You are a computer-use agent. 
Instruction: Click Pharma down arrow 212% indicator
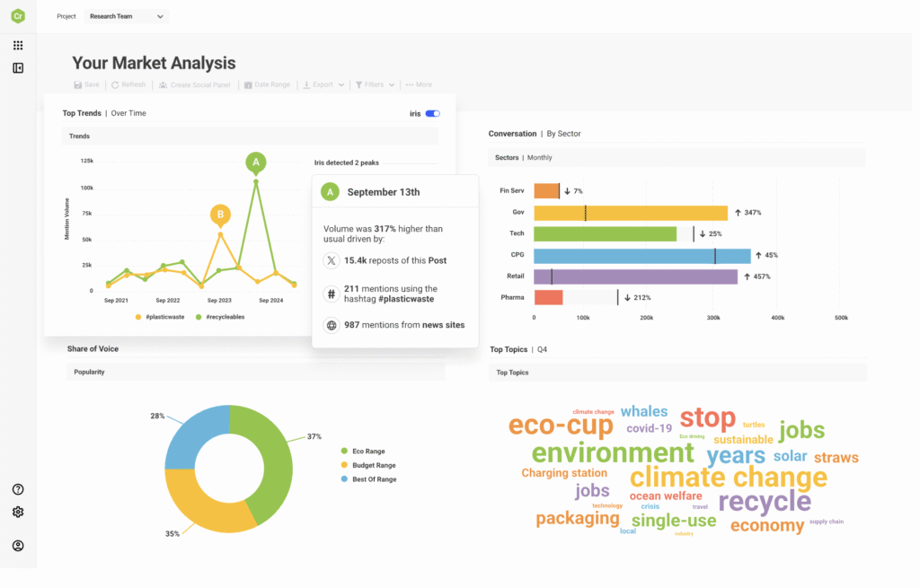(x=638, y=298)
